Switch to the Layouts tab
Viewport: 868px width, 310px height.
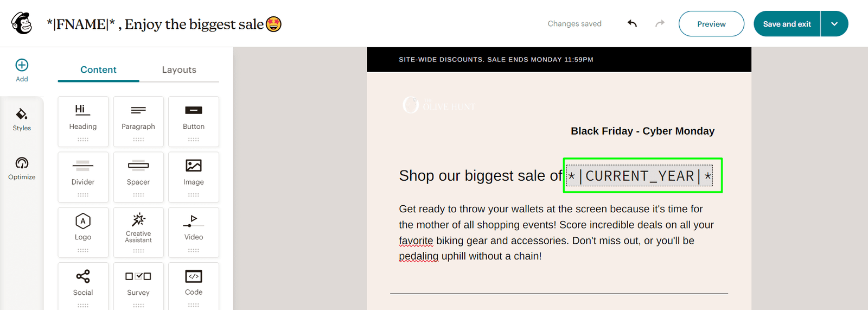[179, 69]
